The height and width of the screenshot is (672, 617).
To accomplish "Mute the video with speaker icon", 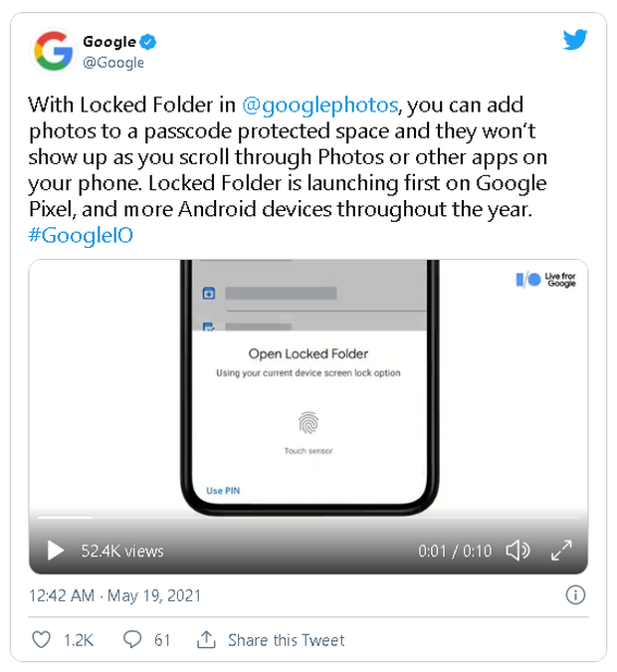I will pos(517,551).
